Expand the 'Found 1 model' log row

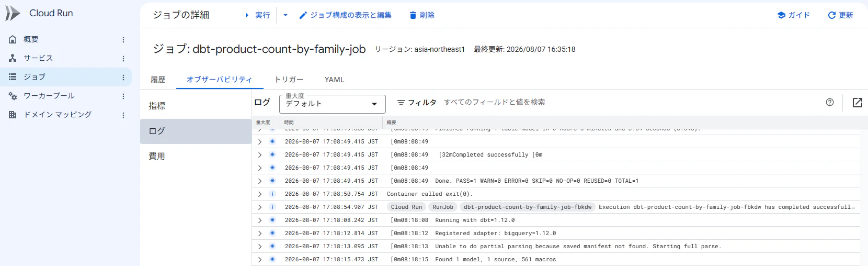(260, 260)
